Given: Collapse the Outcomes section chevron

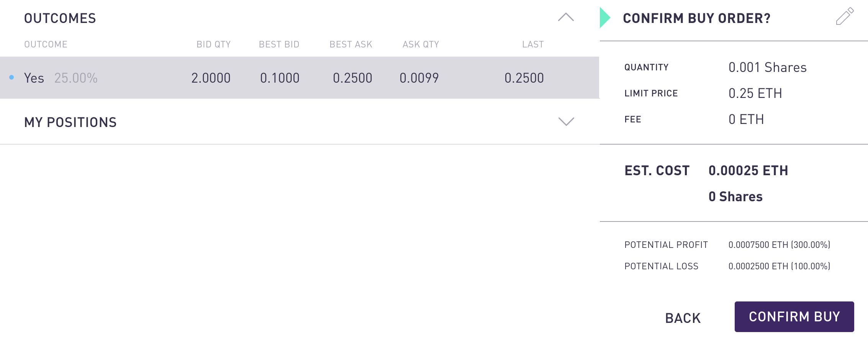Looking at the screenshot, I should pyautogui.click(x=566, y=17).
